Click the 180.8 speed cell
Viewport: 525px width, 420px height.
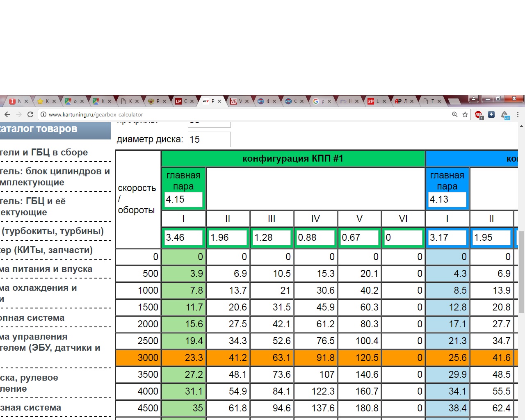tap(359, 408)
